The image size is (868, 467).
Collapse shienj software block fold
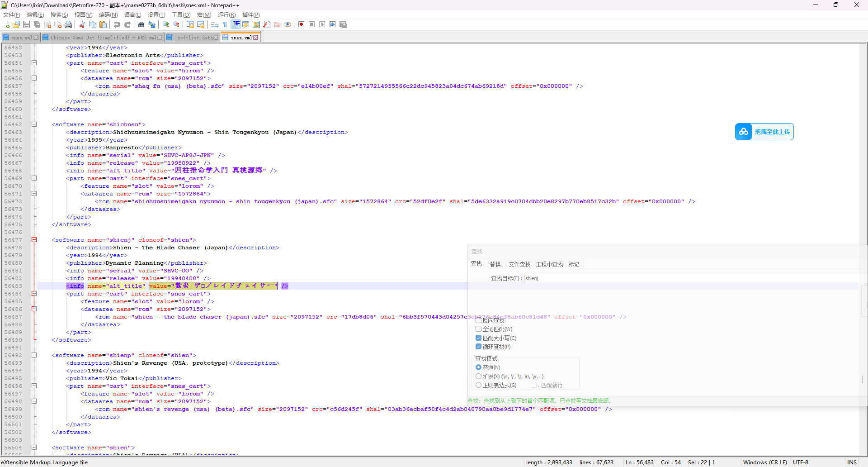click(34, 240)
